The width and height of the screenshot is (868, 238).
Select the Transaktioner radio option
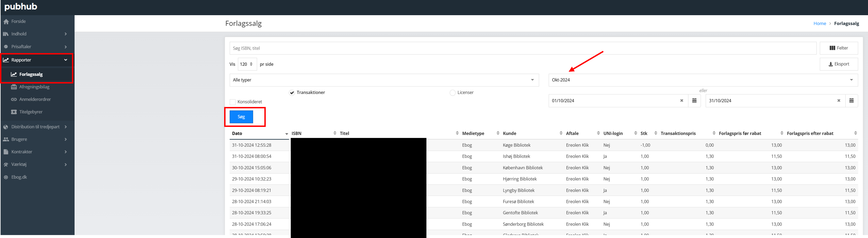click(x=292, y=93)
